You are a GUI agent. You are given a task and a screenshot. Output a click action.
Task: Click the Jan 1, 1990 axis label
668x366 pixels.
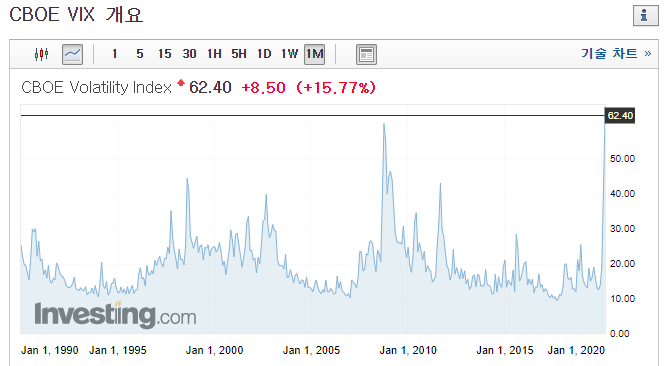pos(50,350)
